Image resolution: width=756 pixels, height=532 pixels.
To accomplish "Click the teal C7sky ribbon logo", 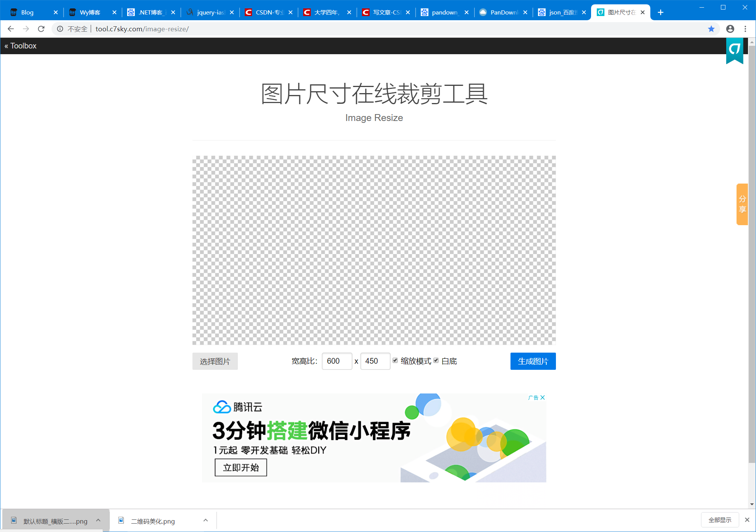I will 735,51.
